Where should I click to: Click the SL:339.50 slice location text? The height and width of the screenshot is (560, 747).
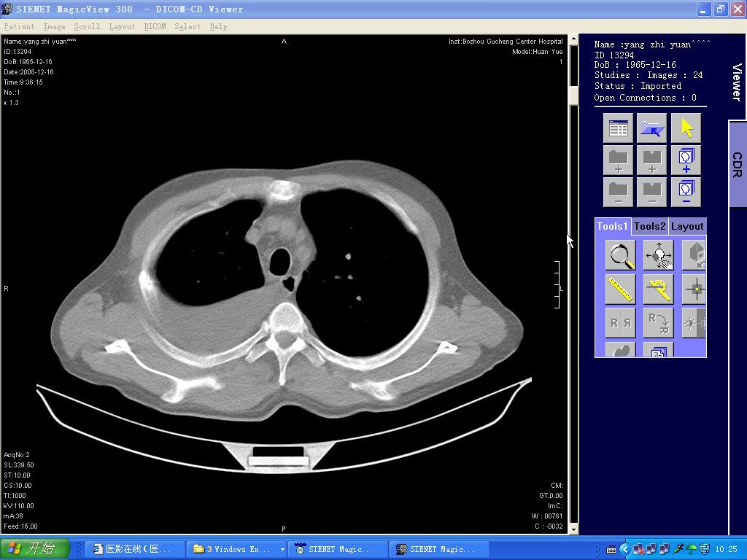(18, 465)
